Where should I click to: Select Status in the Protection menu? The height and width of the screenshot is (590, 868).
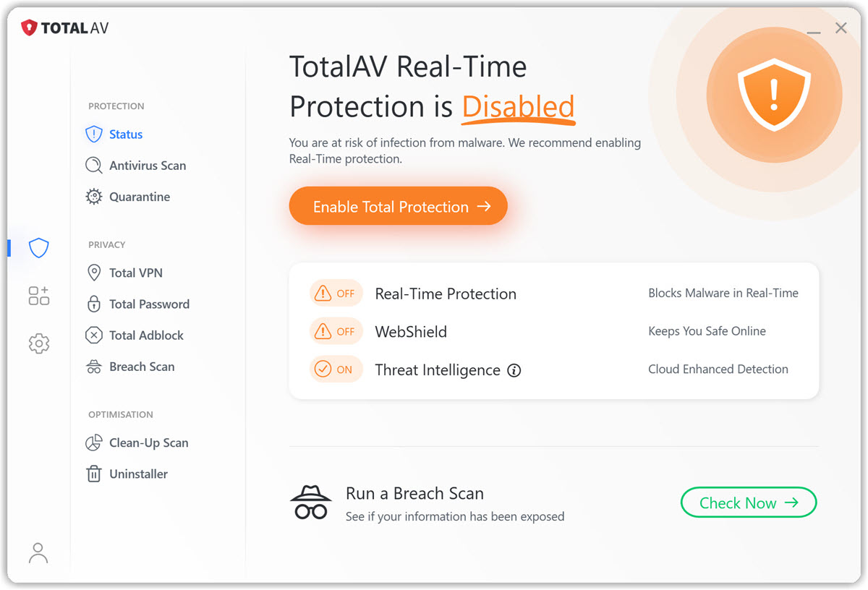(125, 134)
